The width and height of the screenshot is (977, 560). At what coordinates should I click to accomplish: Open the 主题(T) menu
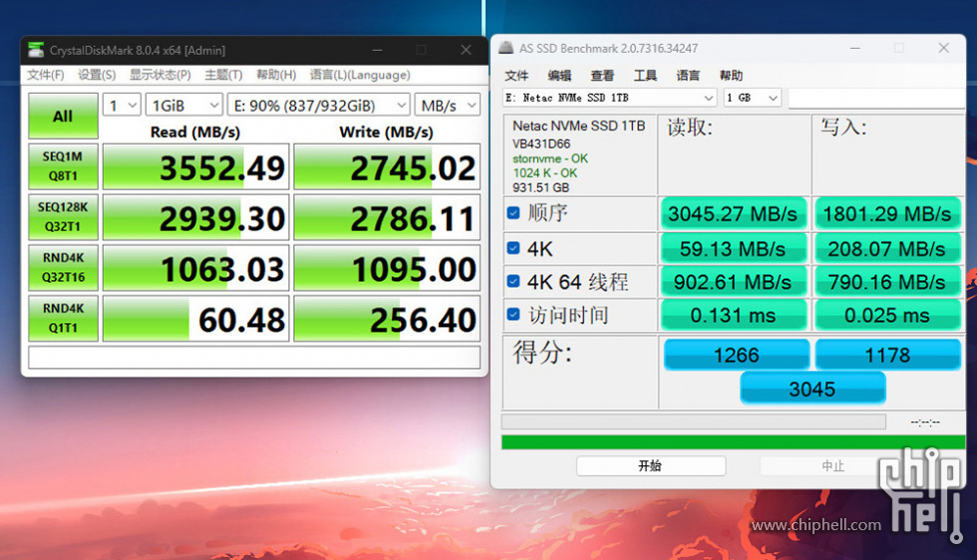223,75
